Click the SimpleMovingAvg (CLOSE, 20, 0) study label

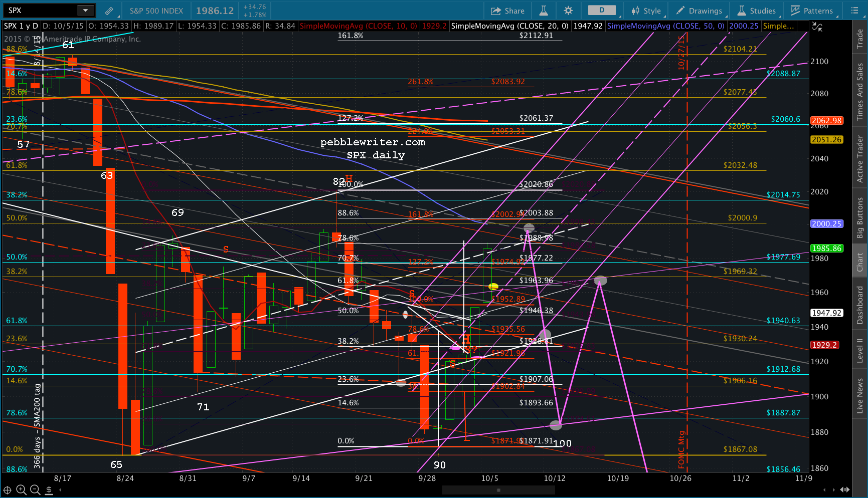[x=509, y=26]
